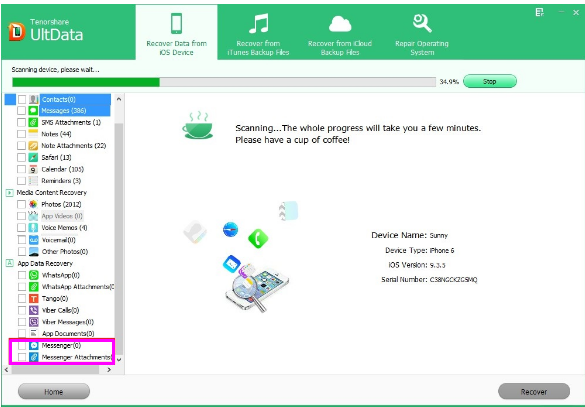Image resolution: width=585 pixels, height=407 pixels.
Task: Click the horizontal scroll left arrow
Action: tap(6, 370)
